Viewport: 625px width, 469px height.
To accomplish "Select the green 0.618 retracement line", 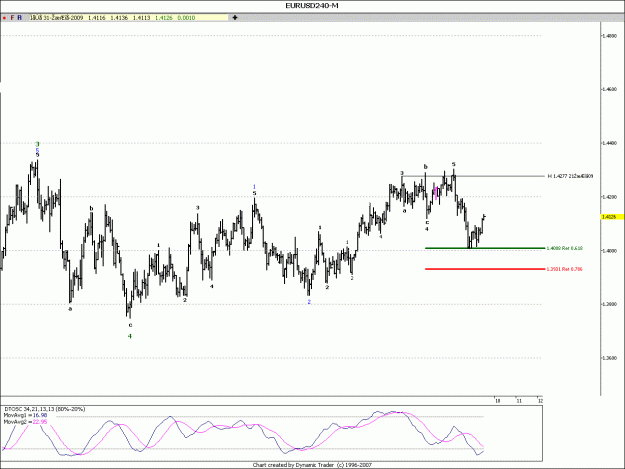I will [485, 248].
